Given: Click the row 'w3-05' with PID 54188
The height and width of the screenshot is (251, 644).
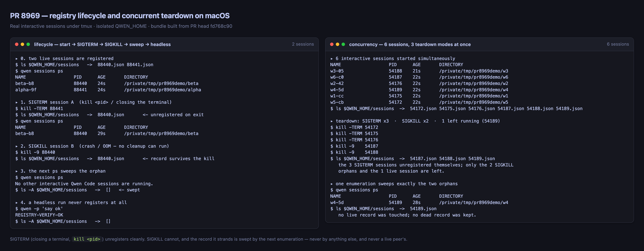Looking at the screenshot, I should tap(419, 71).
